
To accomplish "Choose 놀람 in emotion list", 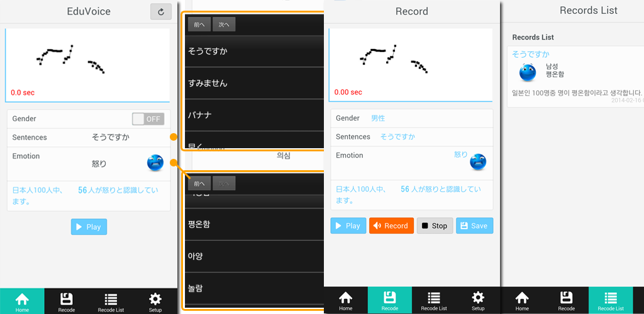I will (x=254, y=288).
